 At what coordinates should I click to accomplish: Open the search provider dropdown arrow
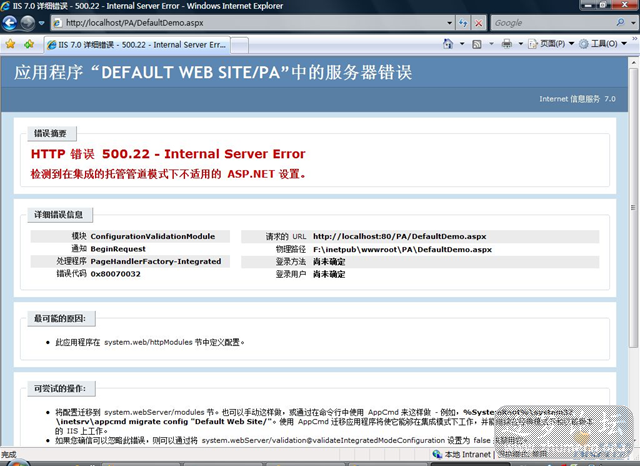pyautogui.click(x=633, y=23)
